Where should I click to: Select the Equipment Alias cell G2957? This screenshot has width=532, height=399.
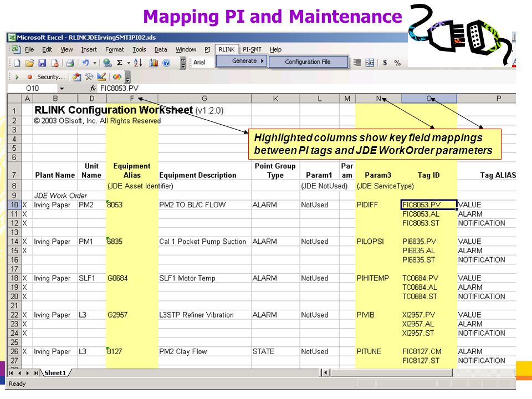pos(132,315)
